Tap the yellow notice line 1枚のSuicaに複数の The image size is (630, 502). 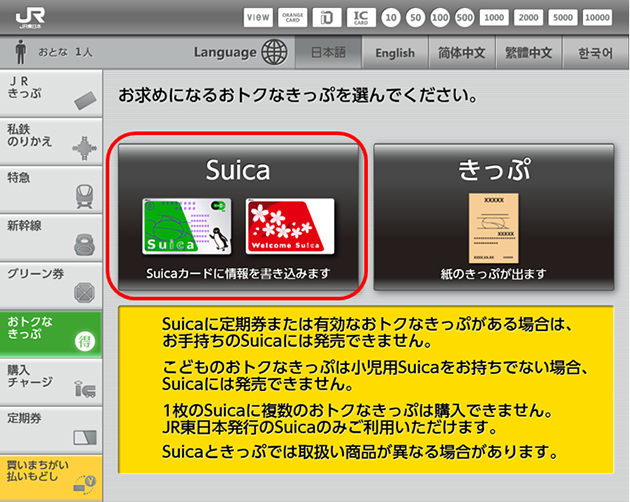tap(358, 410)
